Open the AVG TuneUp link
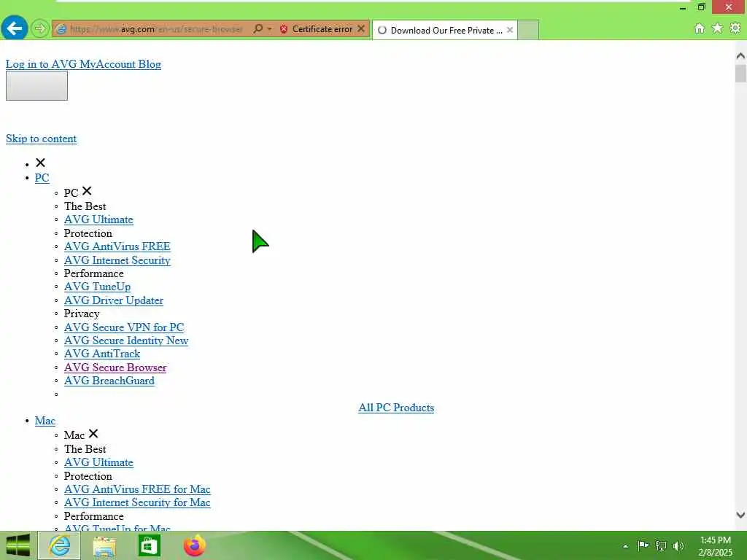747x560 pixels. pyautogui.click(x=97, y=287)
